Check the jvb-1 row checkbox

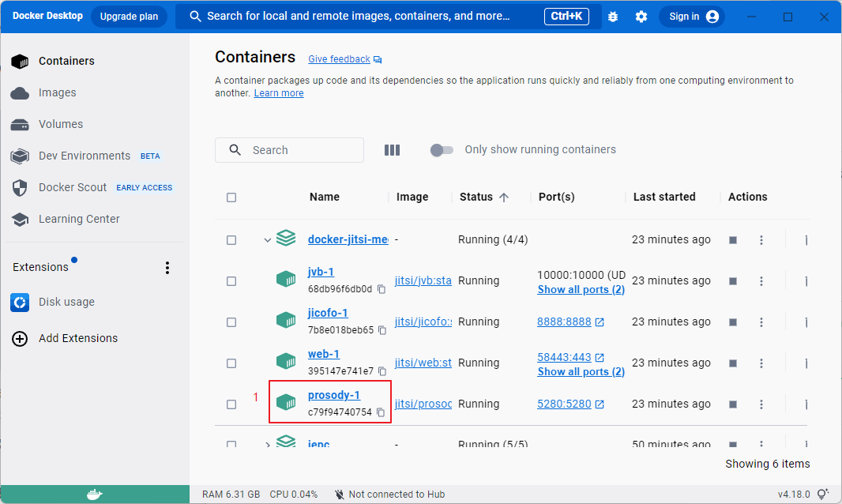[x=231, y=281]
